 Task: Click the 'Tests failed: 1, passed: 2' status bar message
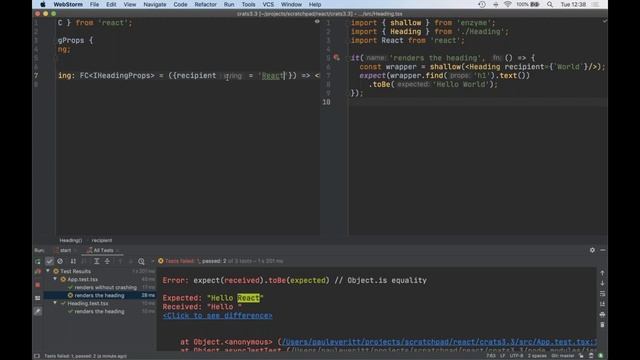(85, 356)
